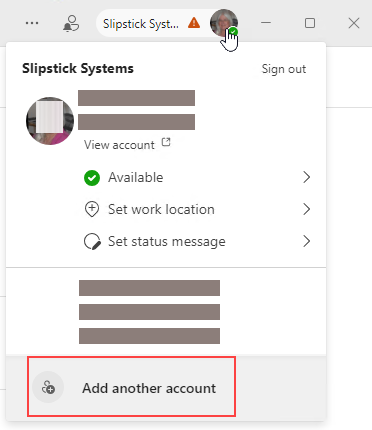
Task: Click the Slipstick Systems heading text
Action: [x=78, y=69]
